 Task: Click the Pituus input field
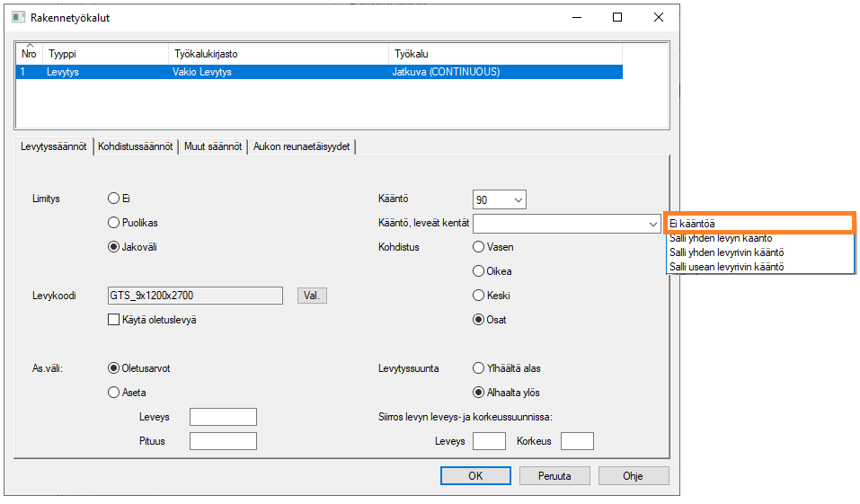pos(224,441)
